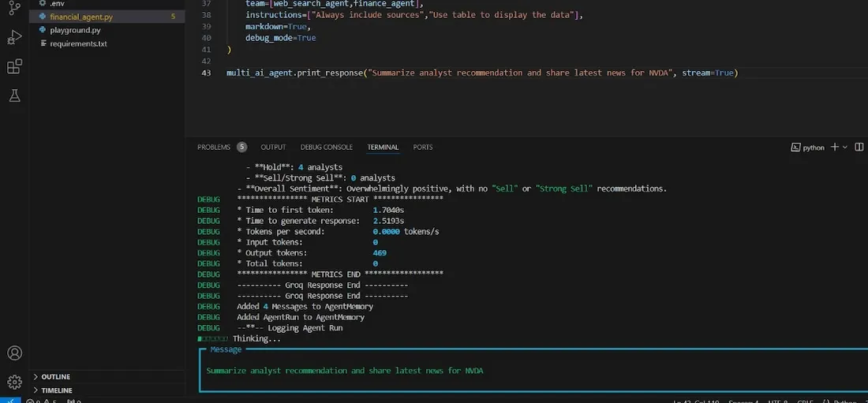This screenshot has width=868, height=403.
Task: Create a new terminal with plus icon
Action: 834,147
